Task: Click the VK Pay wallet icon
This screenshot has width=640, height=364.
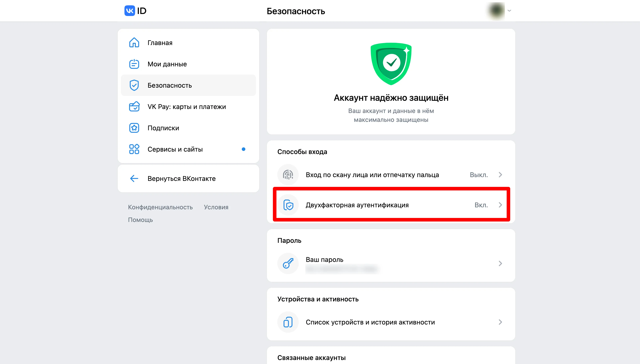Action: point(134,107)
